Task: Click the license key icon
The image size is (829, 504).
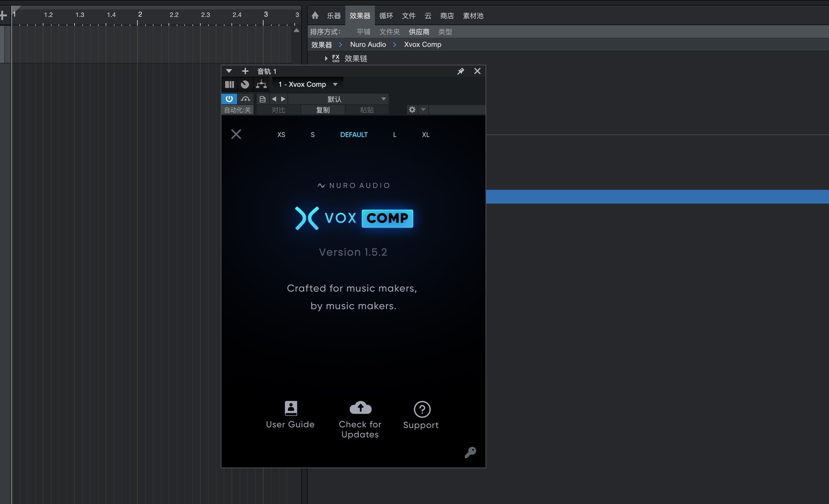Action: (x=470, y=452)
